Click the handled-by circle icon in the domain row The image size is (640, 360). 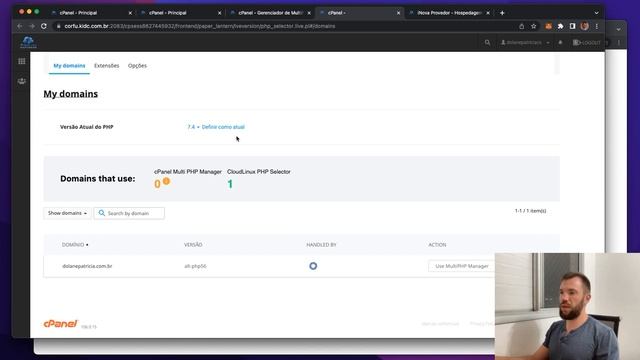tap(313, 266)
